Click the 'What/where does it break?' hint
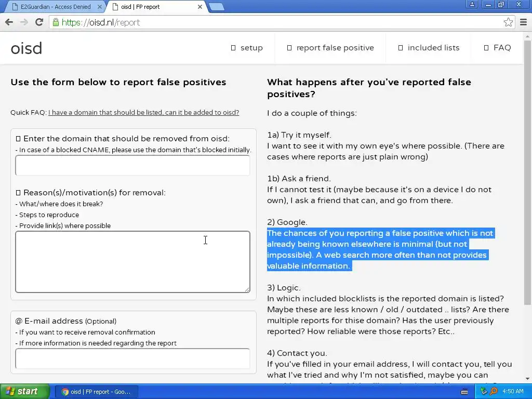 tap(59, 204)
